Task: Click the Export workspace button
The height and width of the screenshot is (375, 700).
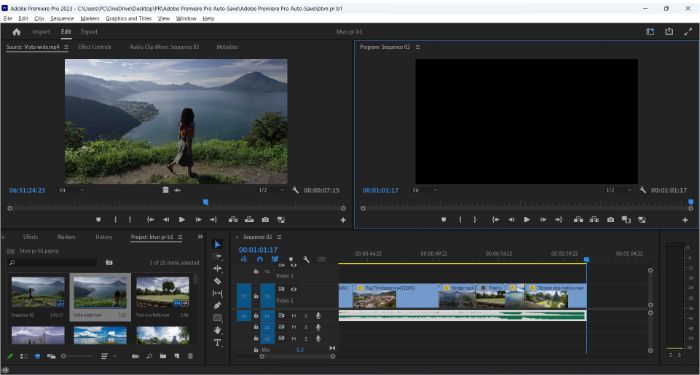Action: tap(89, 32)
